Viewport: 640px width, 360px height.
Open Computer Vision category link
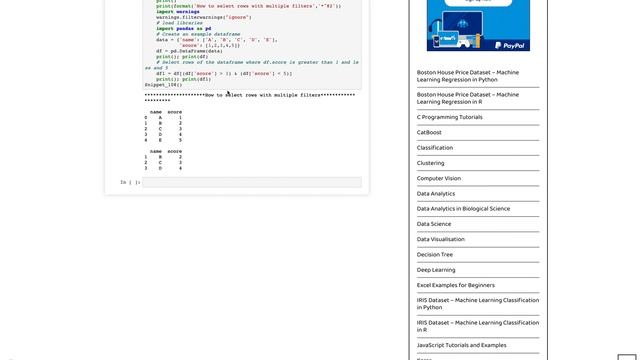pos(439,178)
